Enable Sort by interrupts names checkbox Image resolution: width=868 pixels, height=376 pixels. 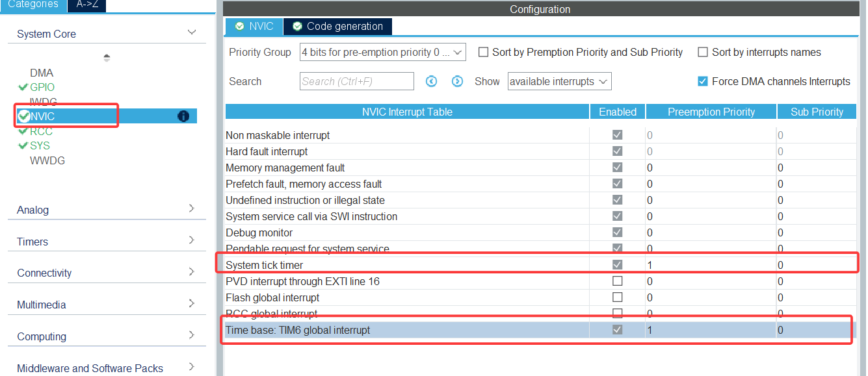click(x=703, y=52)
